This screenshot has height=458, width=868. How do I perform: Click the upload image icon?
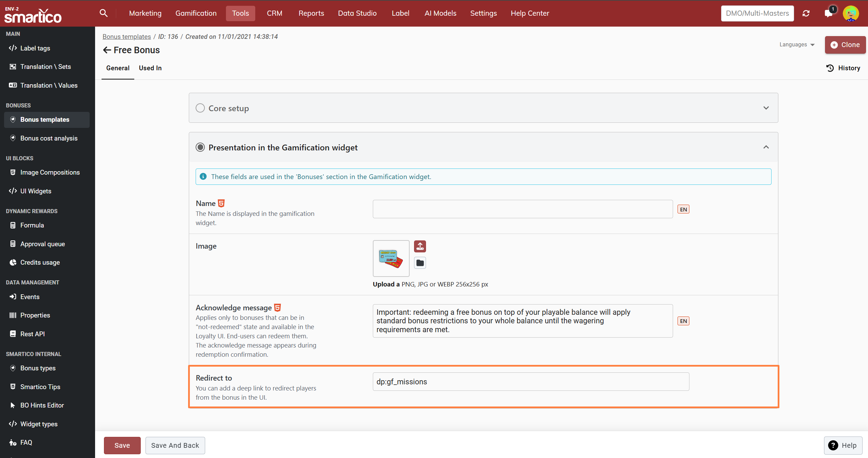coord(420,246)
